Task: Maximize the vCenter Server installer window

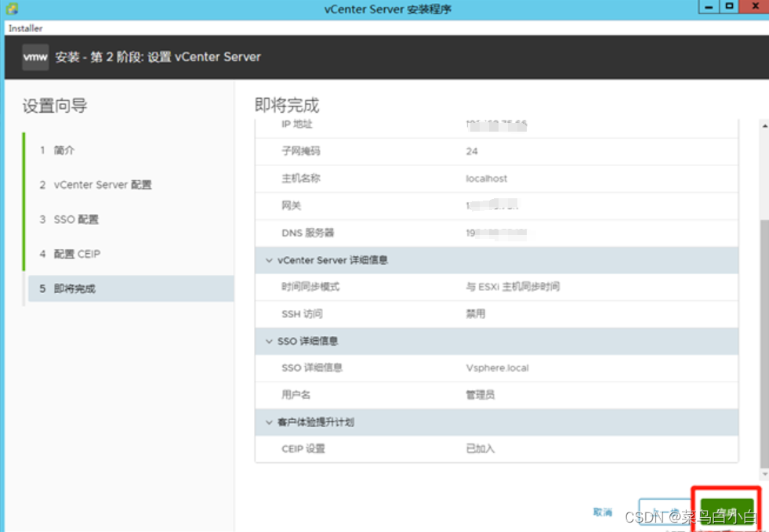Action: tap(729, 7)
